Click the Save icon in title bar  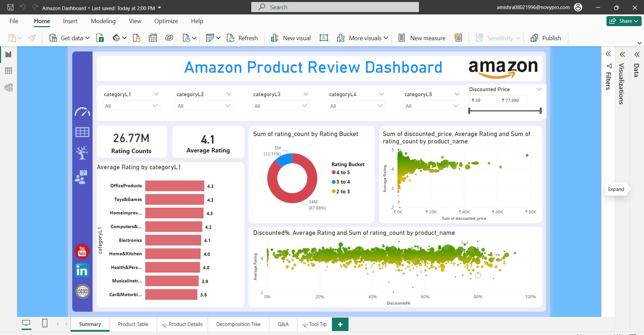tap(10, 7)
